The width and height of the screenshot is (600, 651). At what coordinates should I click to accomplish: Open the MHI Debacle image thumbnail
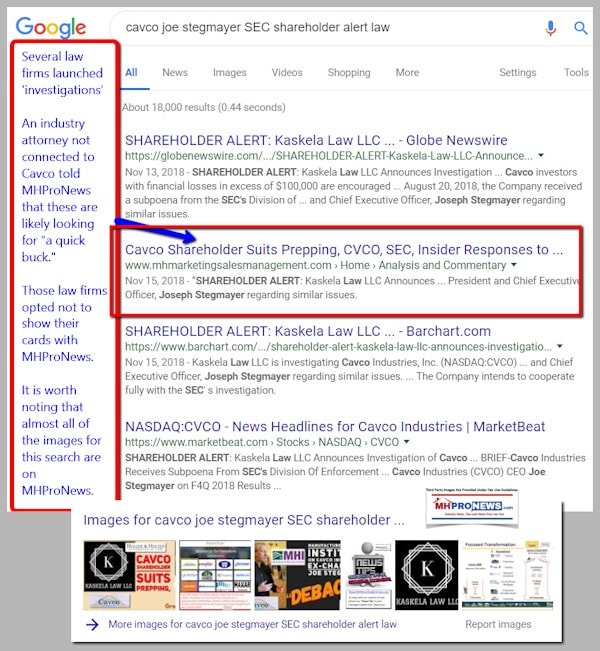297,575
